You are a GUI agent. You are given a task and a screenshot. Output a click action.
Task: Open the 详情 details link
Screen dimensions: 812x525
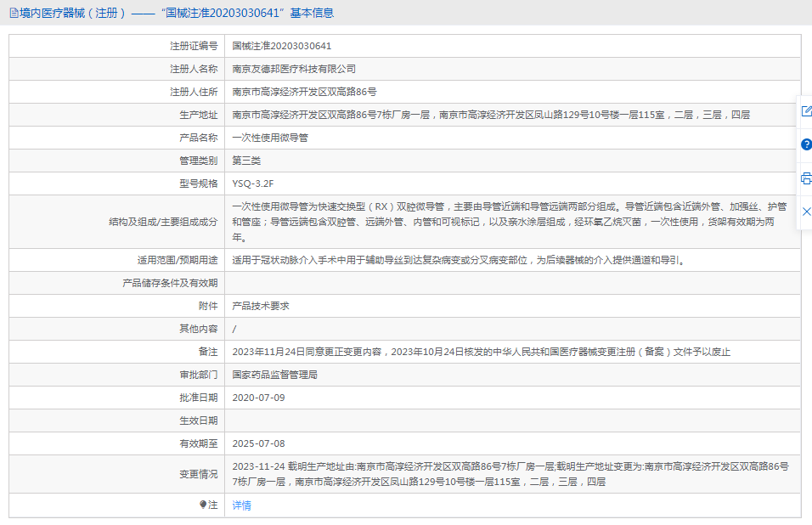tap(241, 505)
